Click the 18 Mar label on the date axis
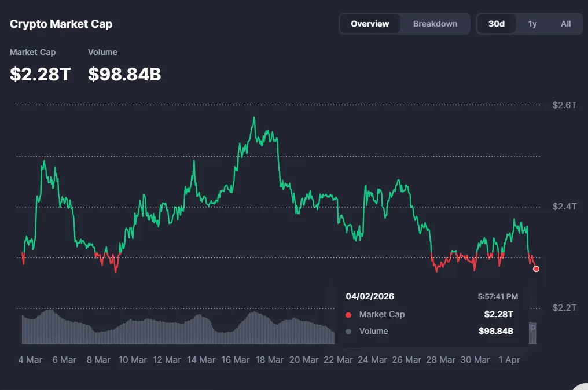 270,359
